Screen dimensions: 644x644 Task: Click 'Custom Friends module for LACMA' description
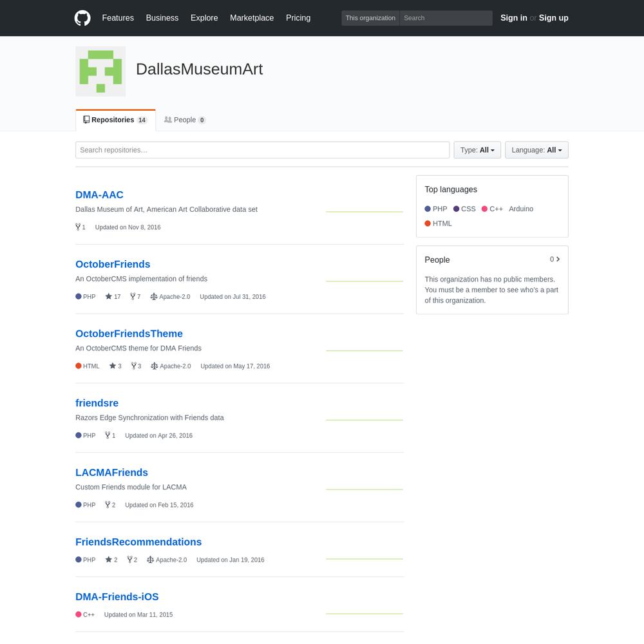[x=131, y=487]
